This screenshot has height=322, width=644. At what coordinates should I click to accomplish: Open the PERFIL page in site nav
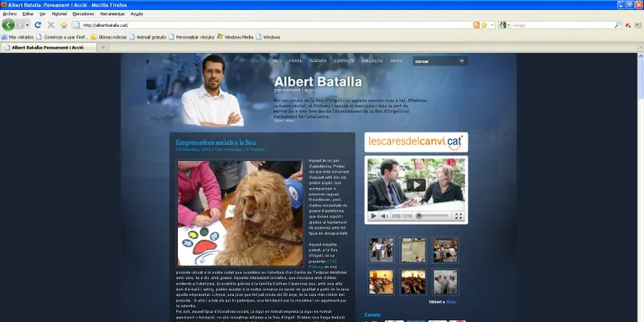[x=296, y=60]
